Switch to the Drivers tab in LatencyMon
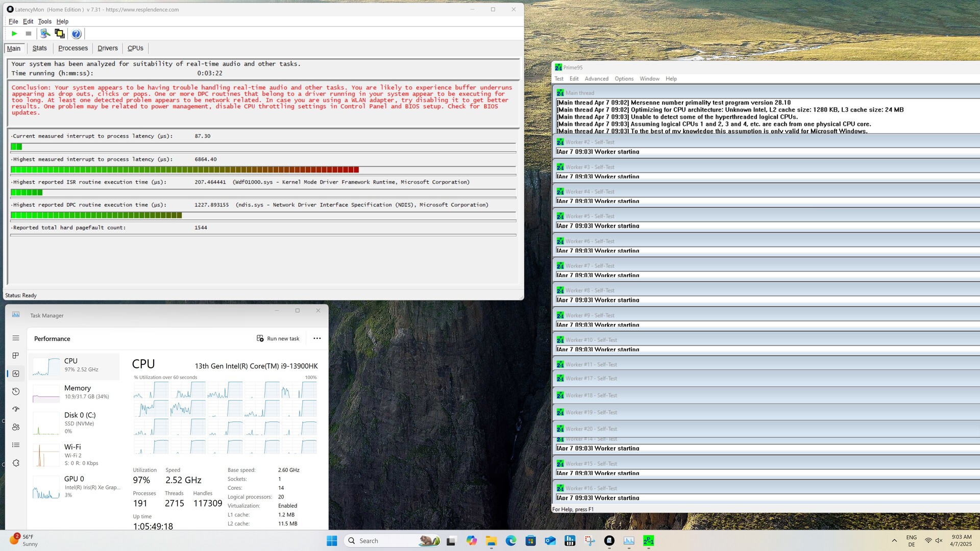 (108, 48)
